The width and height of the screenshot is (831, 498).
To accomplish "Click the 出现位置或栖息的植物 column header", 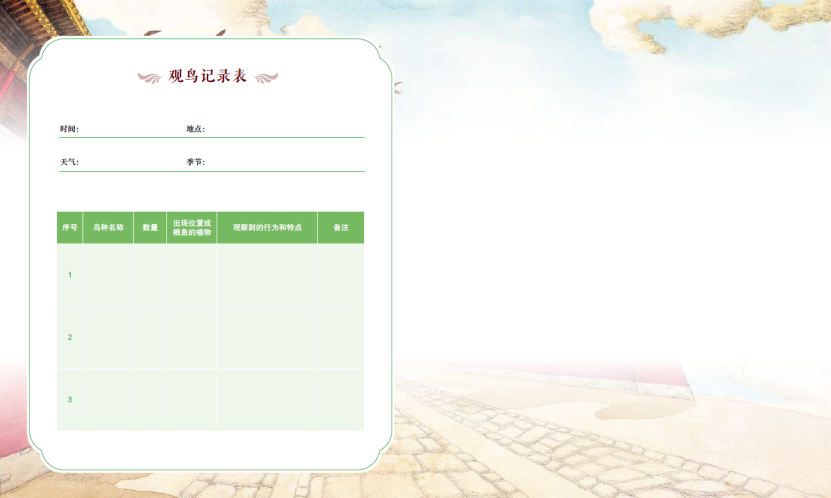I will point(192,228).
